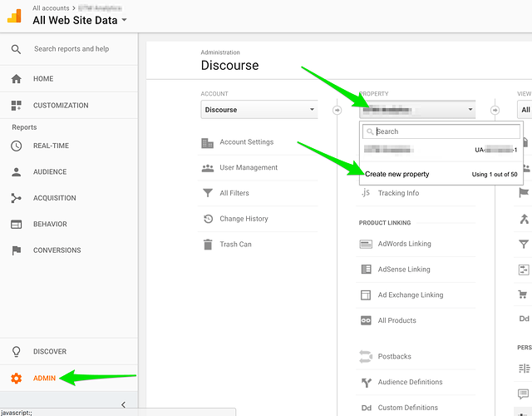This screenshot has width=532, height=416.
Task: Click the shopping cart icon in View column
Action: (x=523, y=294)
